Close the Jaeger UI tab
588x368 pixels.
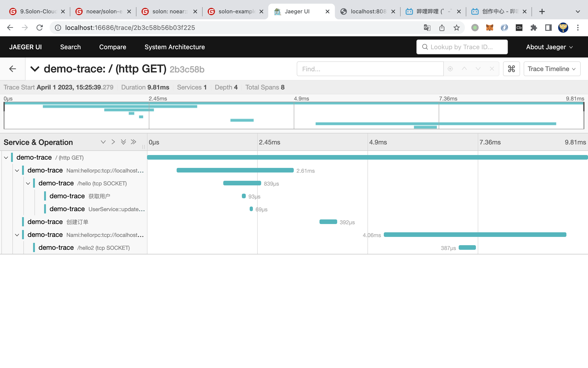click(x=327, y=11)
